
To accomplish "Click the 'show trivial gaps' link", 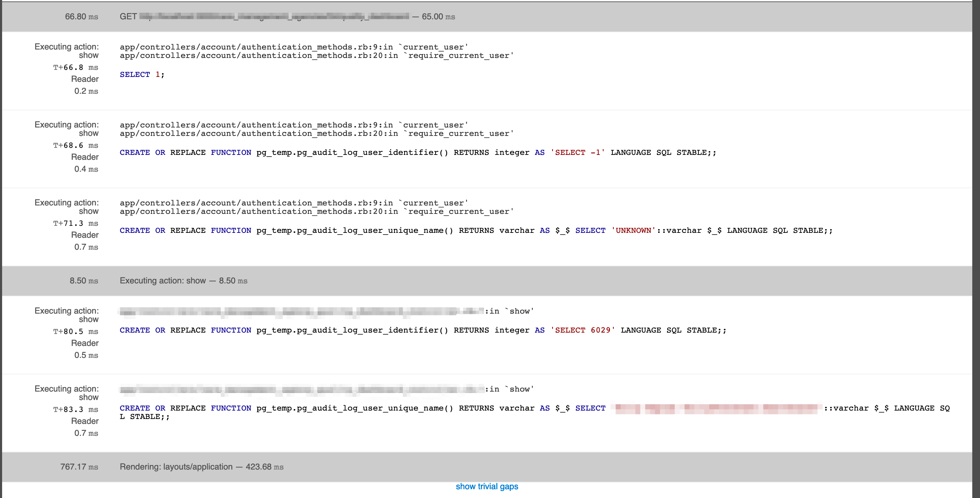I will (x=486, y=486).
